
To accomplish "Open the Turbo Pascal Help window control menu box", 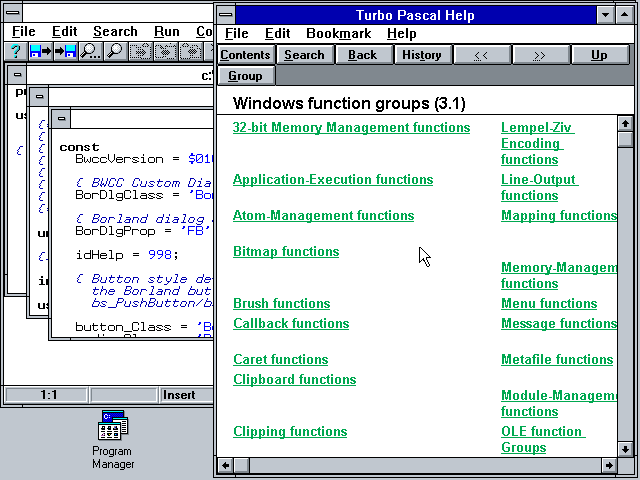I will pos(226,15).
